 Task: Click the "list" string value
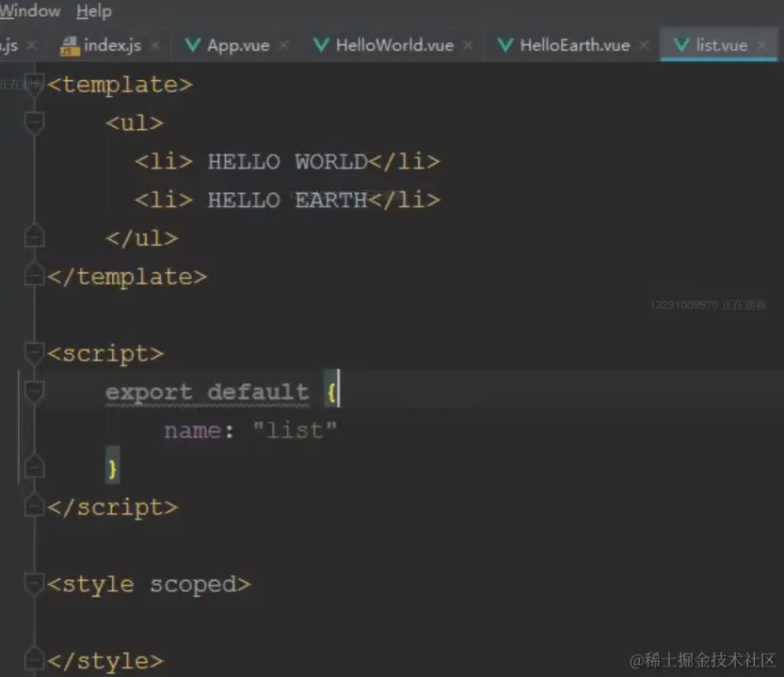pyautogui.click(x=295, y=429)
